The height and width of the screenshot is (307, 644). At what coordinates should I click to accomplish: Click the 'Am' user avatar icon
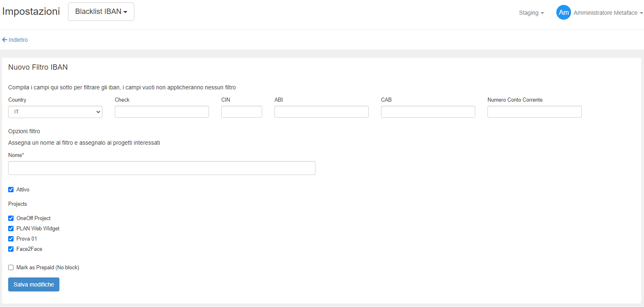tap(563, 12)
